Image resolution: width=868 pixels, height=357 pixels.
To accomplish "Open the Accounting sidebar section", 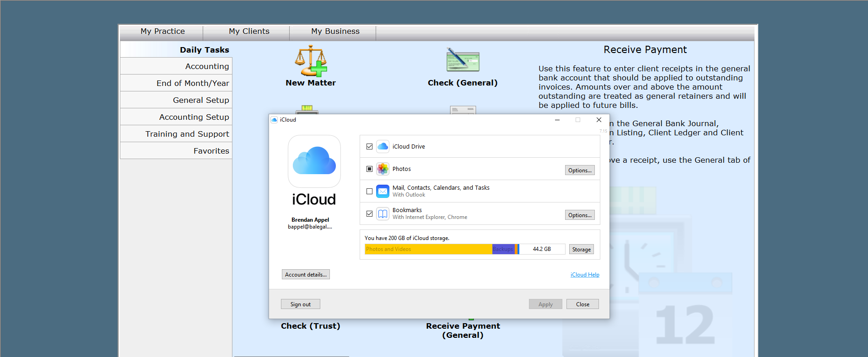I will click(176, 66).
